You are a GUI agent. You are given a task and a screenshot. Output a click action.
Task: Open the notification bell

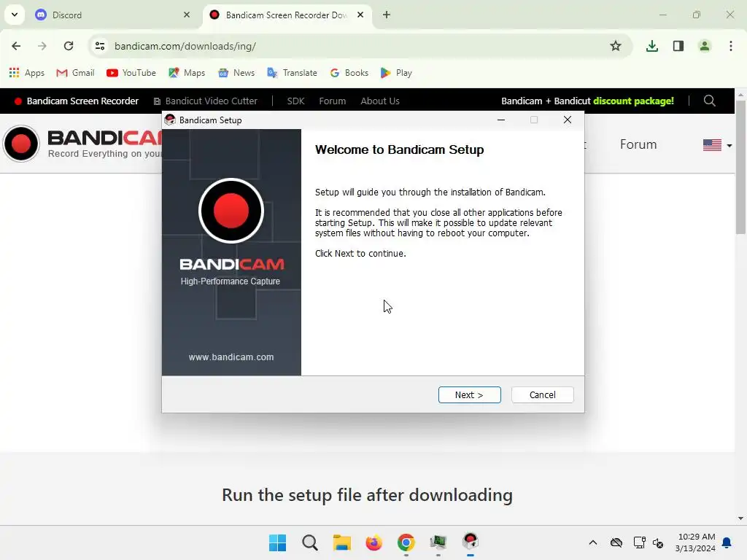(727, 542)
